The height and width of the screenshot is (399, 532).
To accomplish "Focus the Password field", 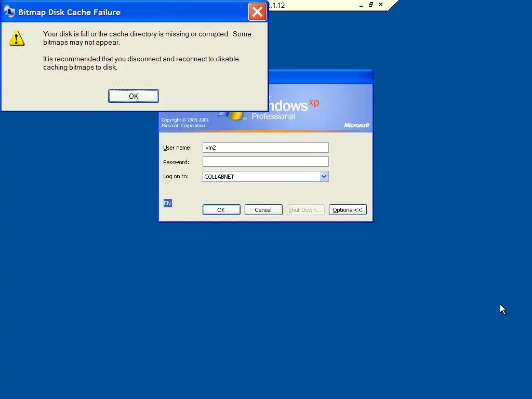I will pos(265,162).
